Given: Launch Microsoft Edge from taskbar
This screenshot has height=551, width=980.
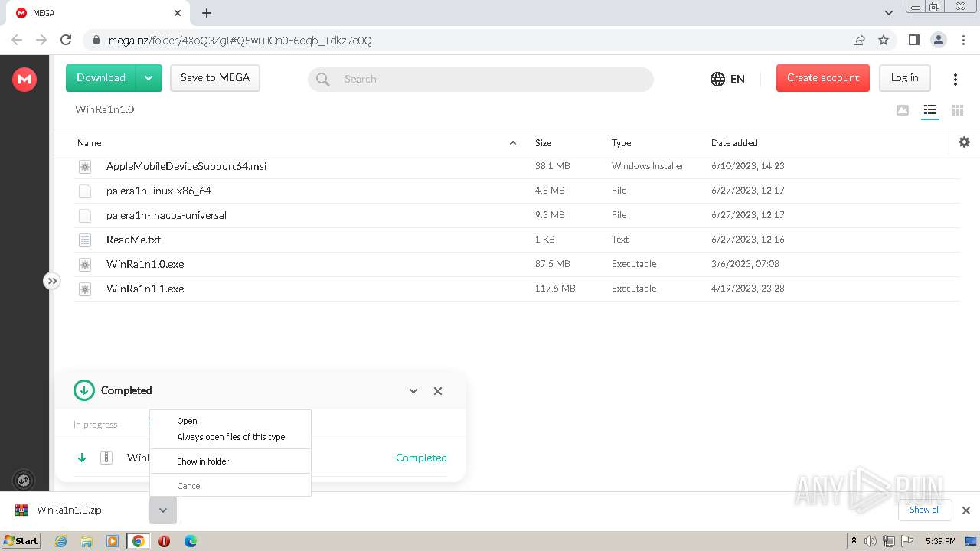Looking at the screenshot, I should [x=191, y=541].
